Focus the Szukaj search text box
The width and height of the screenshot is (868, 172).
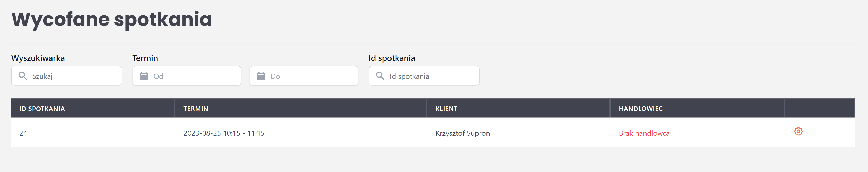pos(74,76)
